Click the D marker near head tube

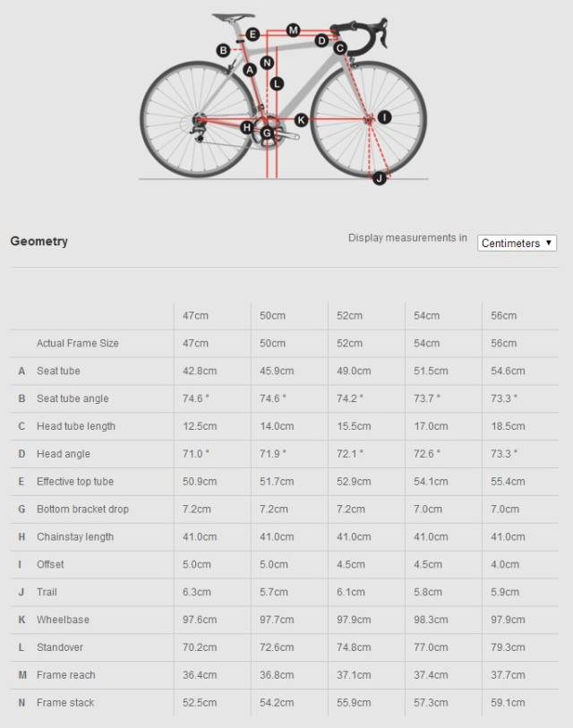[321, 40]
